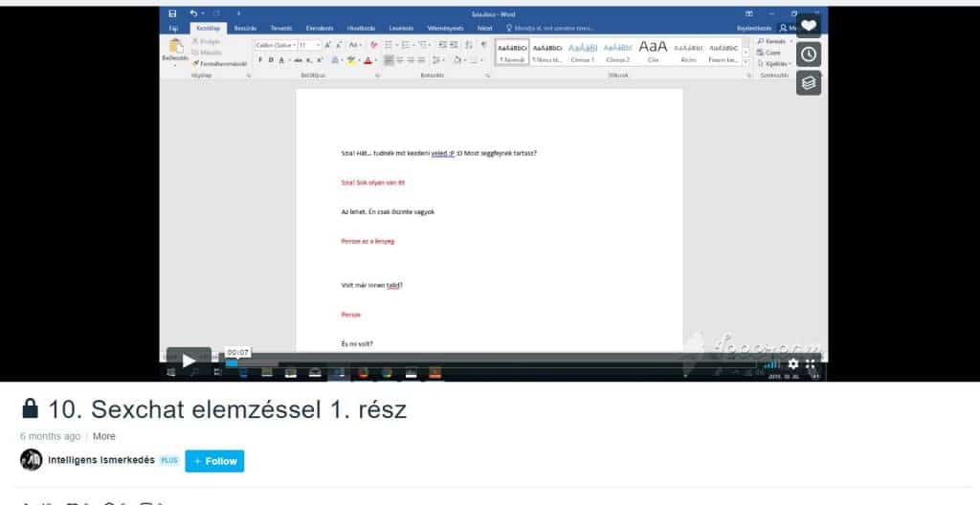Open Intelligens Ismerkedés profile name
The image size is (980, 505).
pyautogui.click(x=101, y=461)
